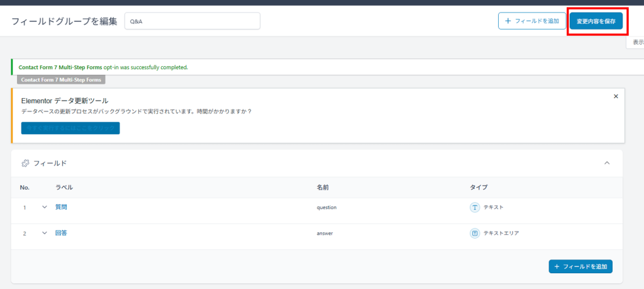
Task: Click row number 2 handle of 回答 field
Action: click(x=25, y=233)
